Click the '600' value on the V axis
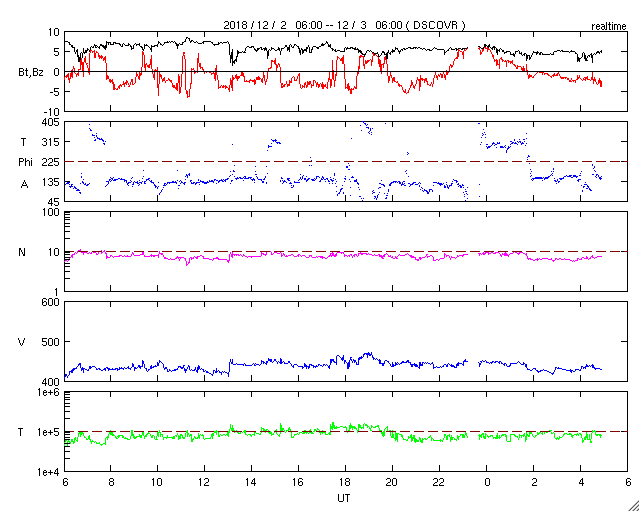640x512 pixels. (x=51, y=302)
